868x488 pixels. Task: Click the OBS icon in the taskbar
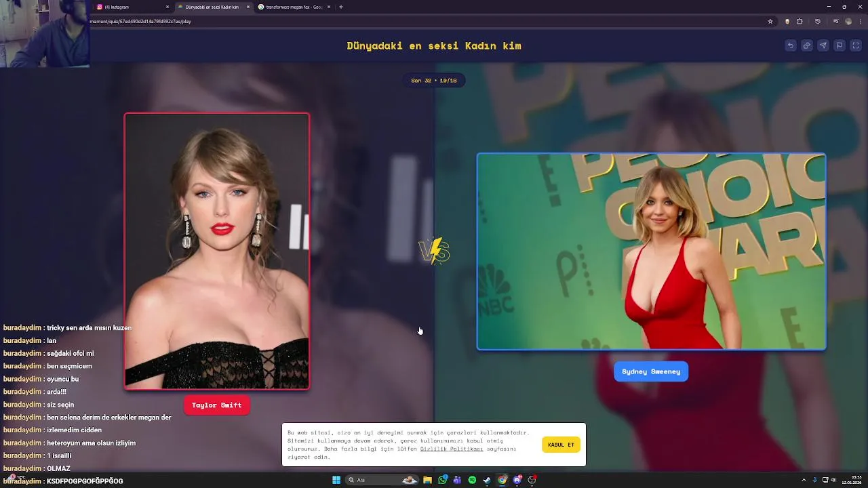(x=532, y=480)
